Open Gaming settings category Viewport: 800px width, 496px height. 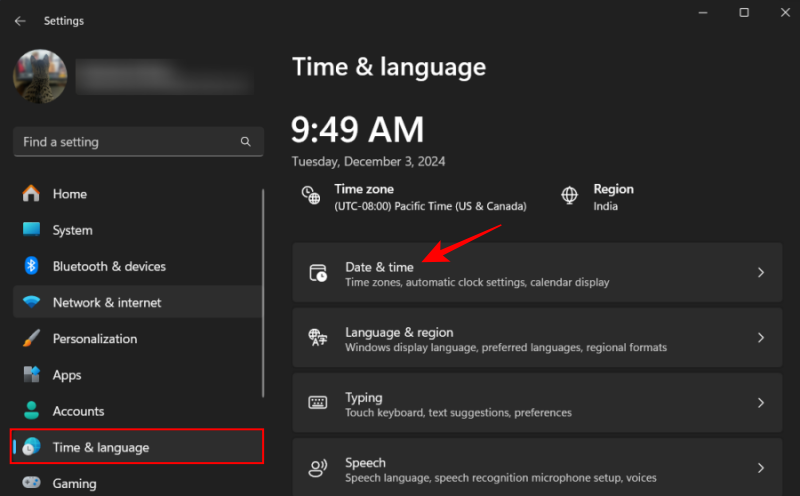[x=74, y=483]
